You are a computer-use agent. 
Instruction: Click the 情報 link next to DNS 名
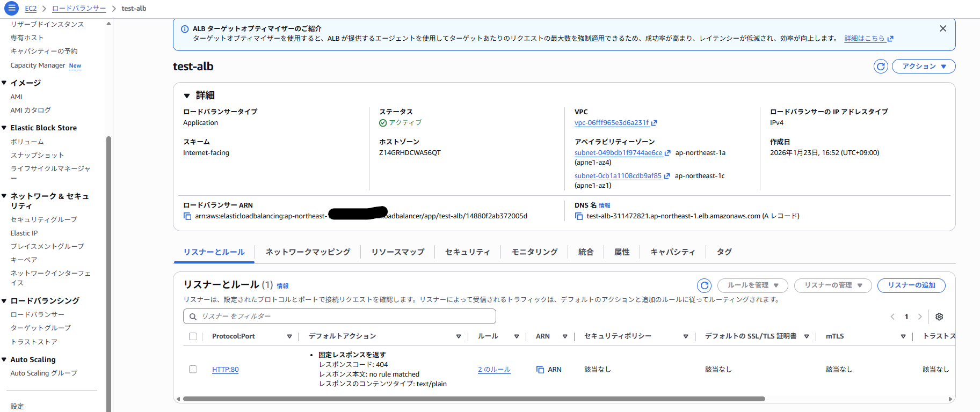(x=604, y=205)
